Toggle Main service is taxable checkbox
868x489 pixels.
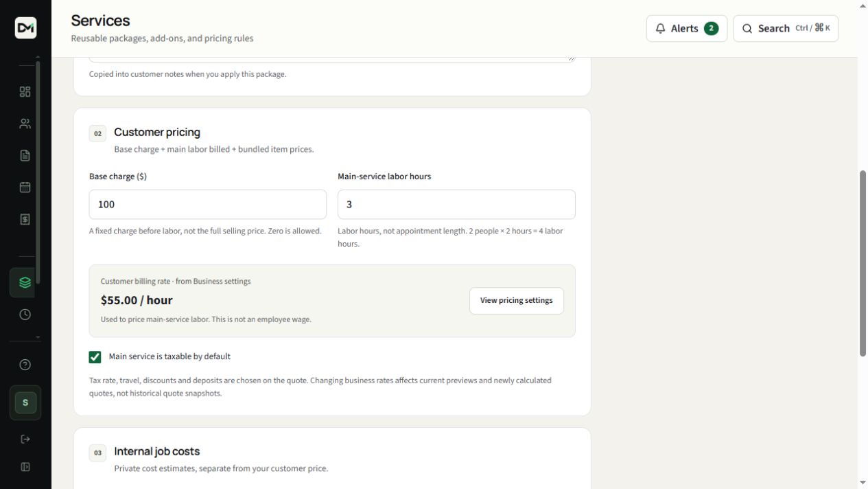[95, 357]
